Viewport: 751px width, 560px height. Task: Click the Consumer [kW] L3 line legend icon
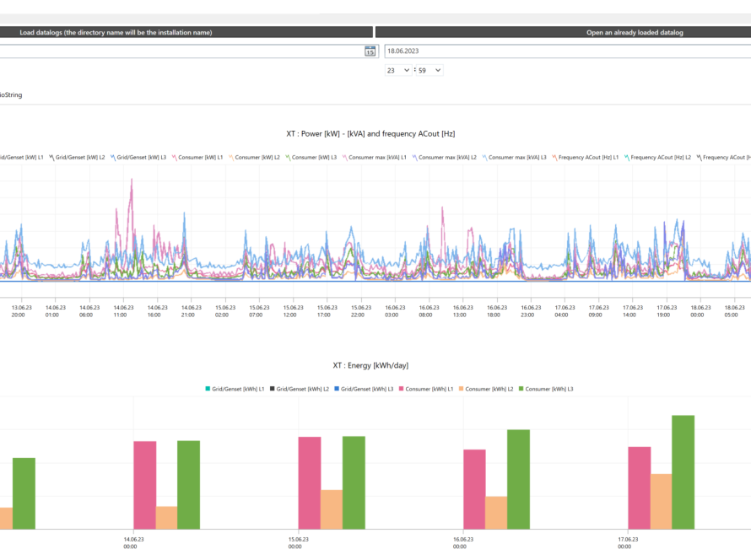(x=288, y=157)
